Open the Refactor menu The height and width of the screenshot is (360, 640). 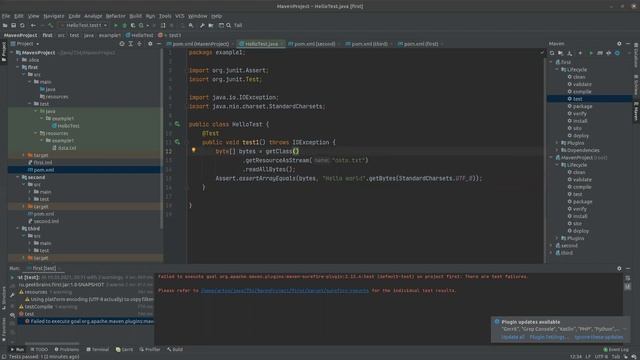click(116, 16)
